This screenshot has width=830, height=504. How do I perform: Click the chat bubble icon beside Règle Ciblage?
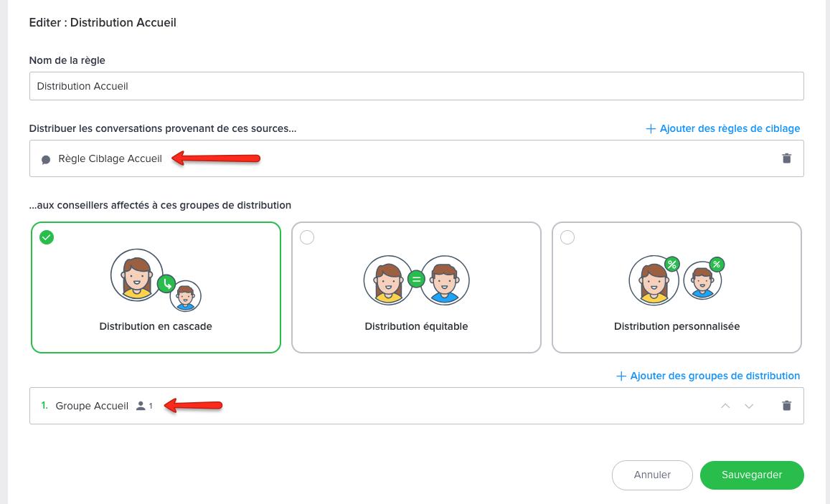pos(46,159)
